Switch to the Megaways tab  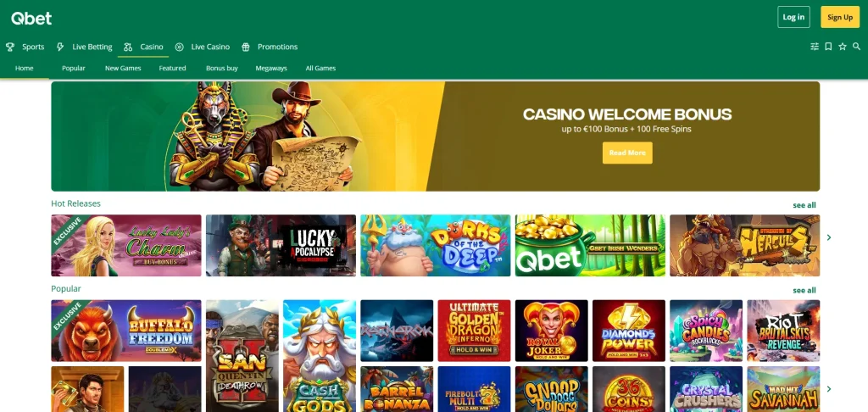(x=271, y=68)
